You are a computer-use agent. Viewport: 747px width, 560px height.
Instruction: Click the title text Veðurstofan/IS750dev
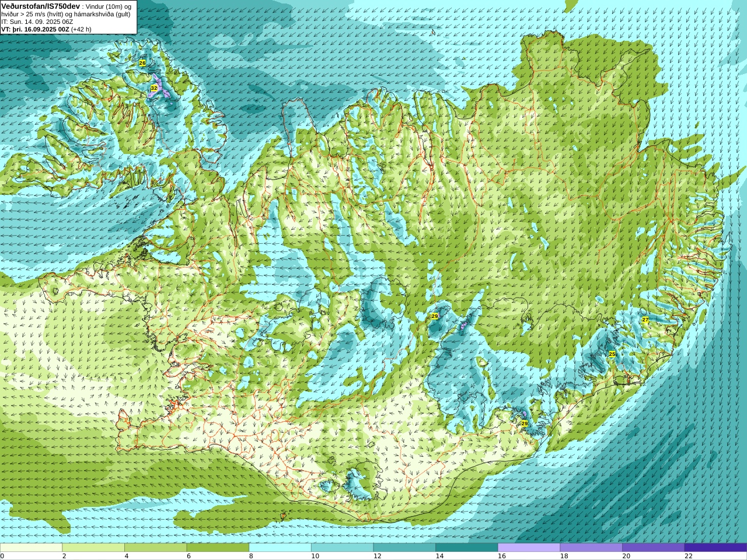41,6
